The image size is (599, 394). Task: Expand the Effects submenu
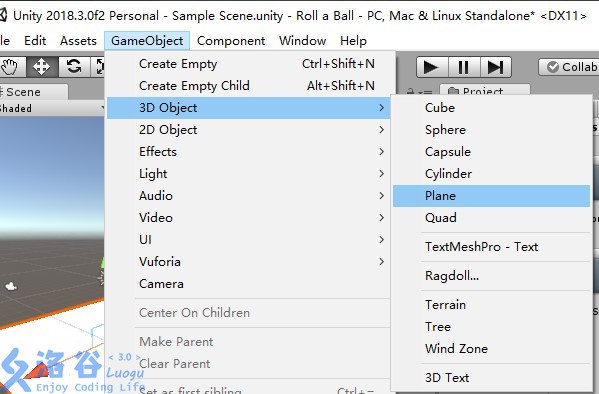pyautogui.click(x=248, y=152)
